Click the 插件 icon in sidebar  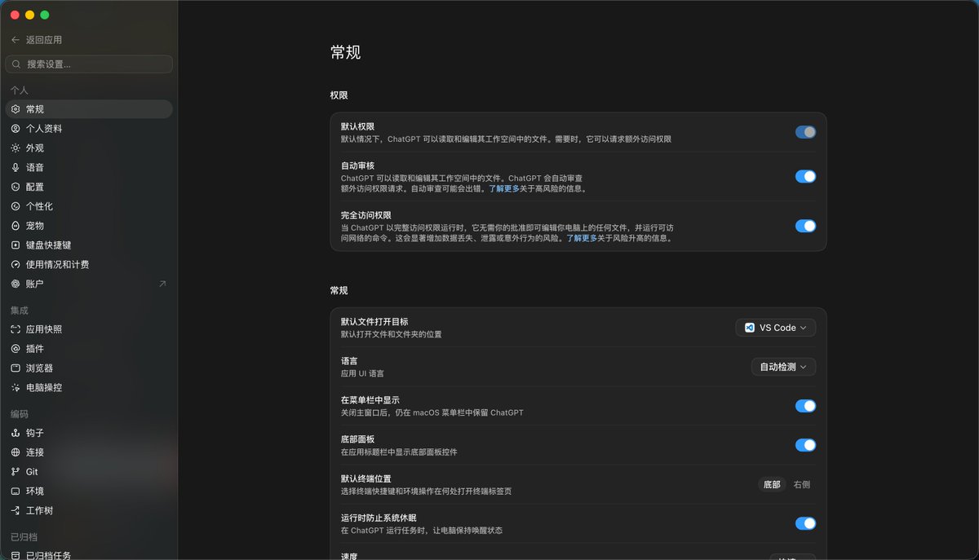pos(16,349)
